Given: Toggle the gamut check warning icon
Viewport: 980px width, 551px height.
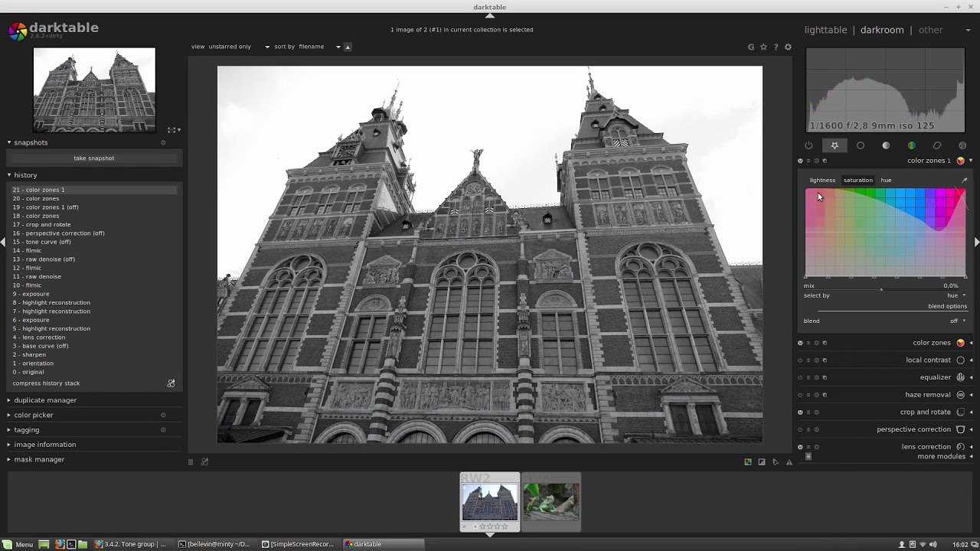Looking at the screenshot, I should pyautogui.click(x=789, y=462).
